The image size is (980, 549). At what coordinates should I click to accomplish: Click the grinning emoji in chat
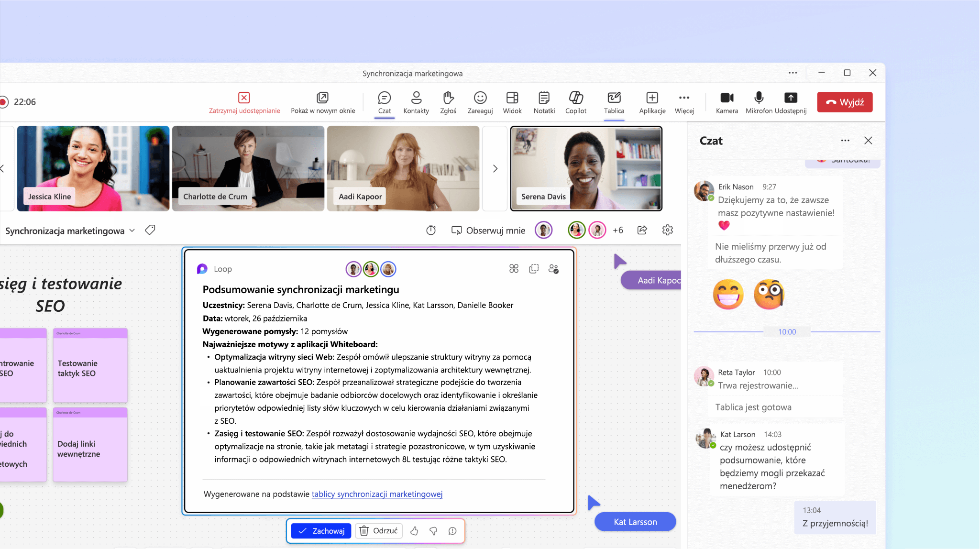coord(728,294)
